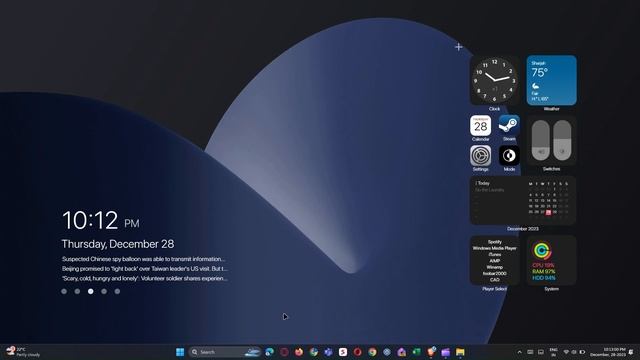The image size is (640, 360).
Task: Open the Chinese spy balloon headline
Action: pos(143,259)
